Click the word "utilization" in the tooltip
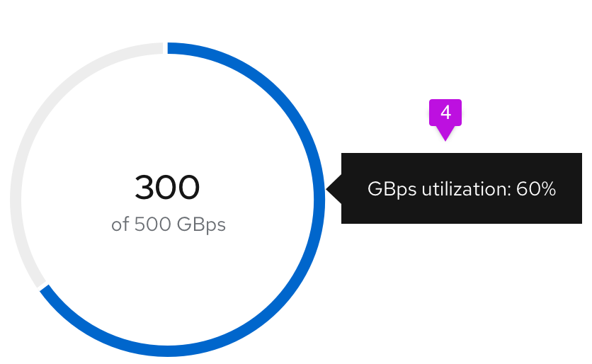Screen dimensions: 592x364 pyautogui.click(x=466, y=189)
